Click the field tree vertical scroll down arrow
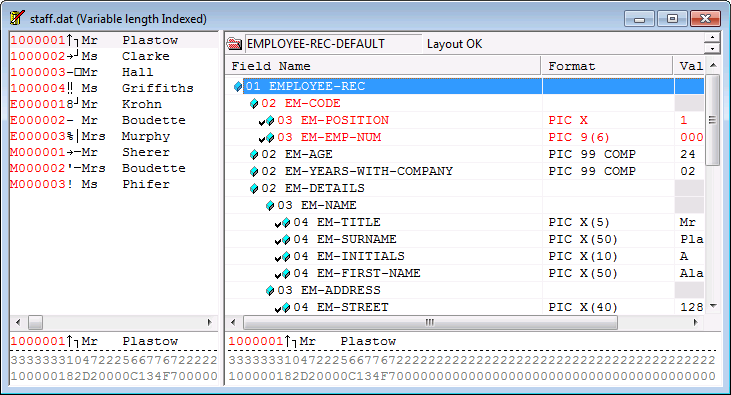 (713, 306)
